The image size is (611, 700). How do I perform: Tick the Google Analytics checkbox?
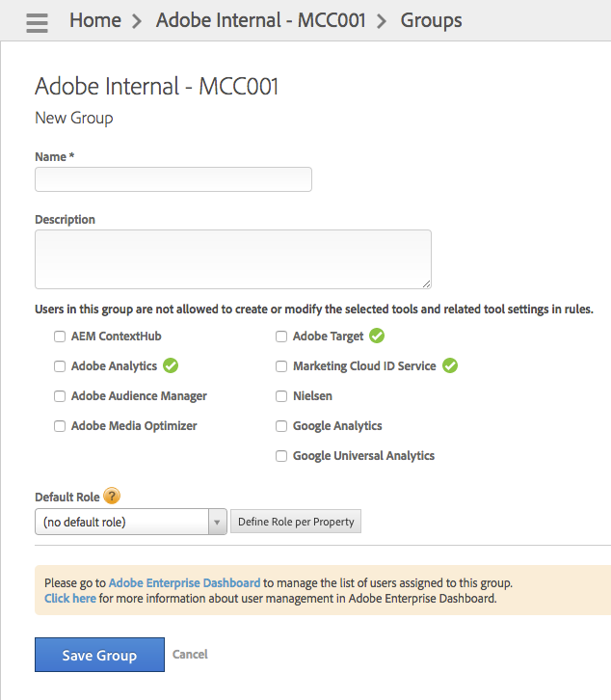(281, 426)
